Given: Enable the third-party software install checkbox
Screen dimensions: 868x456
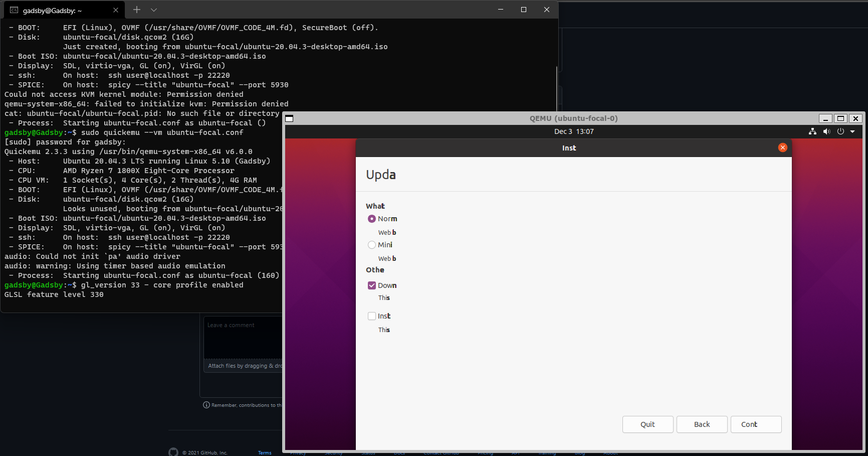Looking at the screenshot, I should [372, 316].
